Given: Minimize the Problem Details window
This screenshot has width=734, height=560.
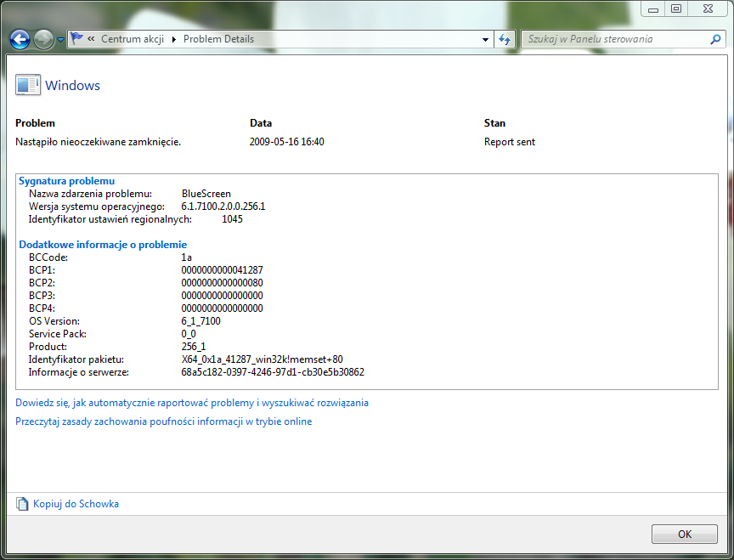Looking at the screenshot, I should point(653,8).
